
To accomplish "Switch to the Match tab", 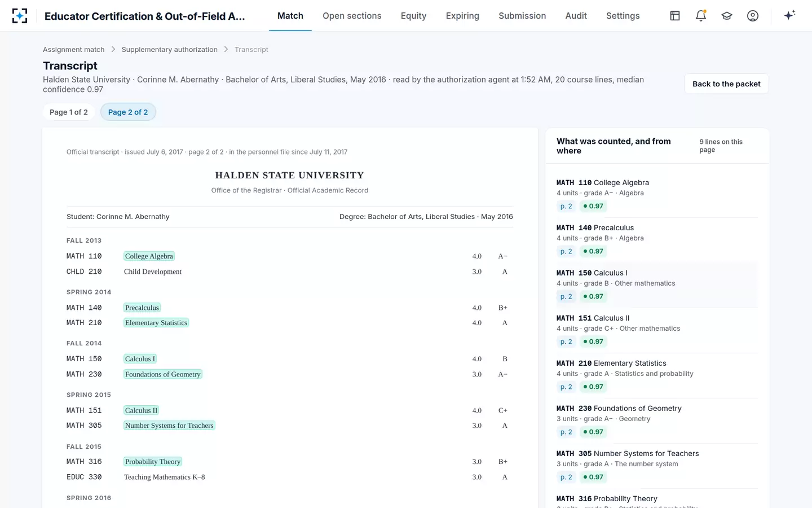I will pos(290,16).
